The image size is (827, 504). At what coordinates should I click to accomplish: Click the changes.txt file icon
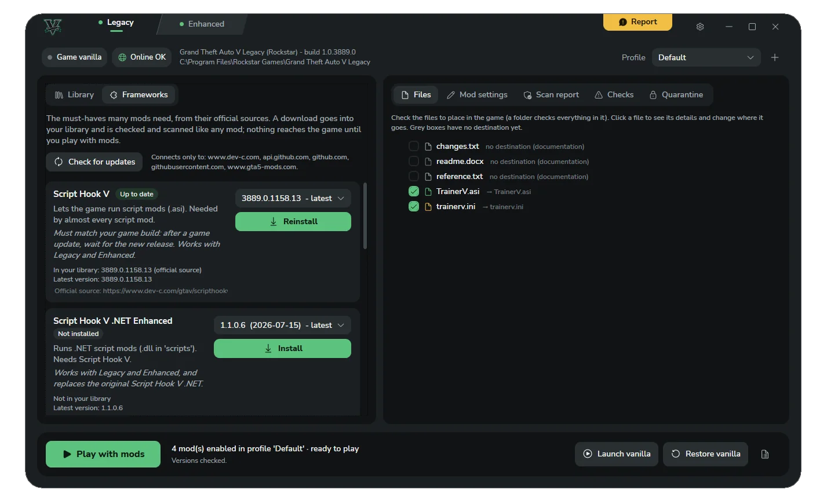click(428, 147)
